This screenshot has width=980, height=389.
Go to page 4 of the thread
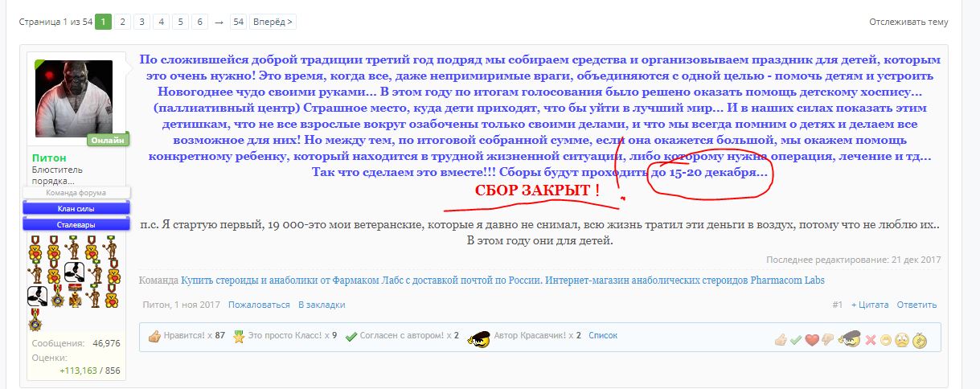click(161, 22)
